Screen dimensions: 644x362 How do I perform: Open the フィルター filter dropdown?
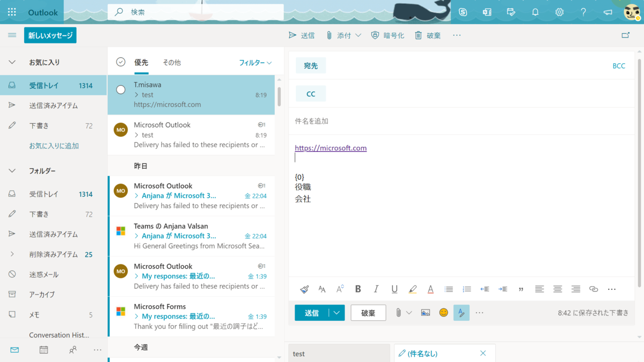tap(255, 63)
